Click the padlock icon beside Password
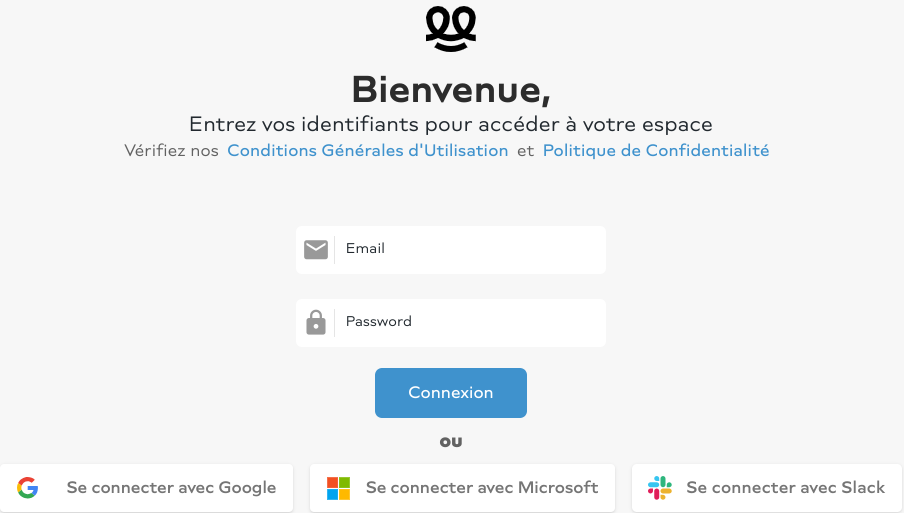This screenshot has width=904, height=513. (x=316, y=322)
